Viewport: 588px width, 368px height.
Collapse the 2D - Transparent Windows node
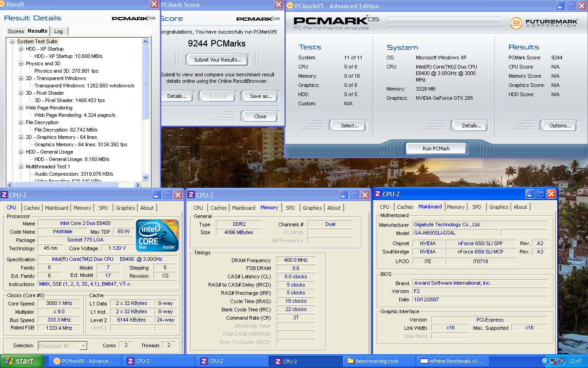click(x=21, y=78)
